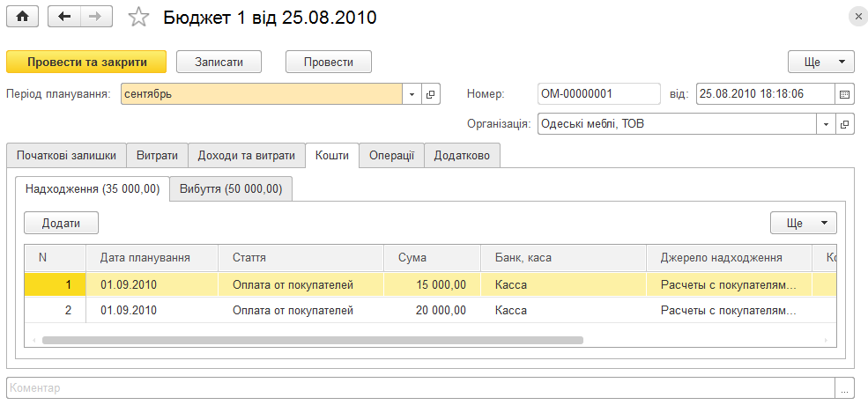The image size is (868, 405).
Task: Click Провести та закрити button
Action: [86, 62]
